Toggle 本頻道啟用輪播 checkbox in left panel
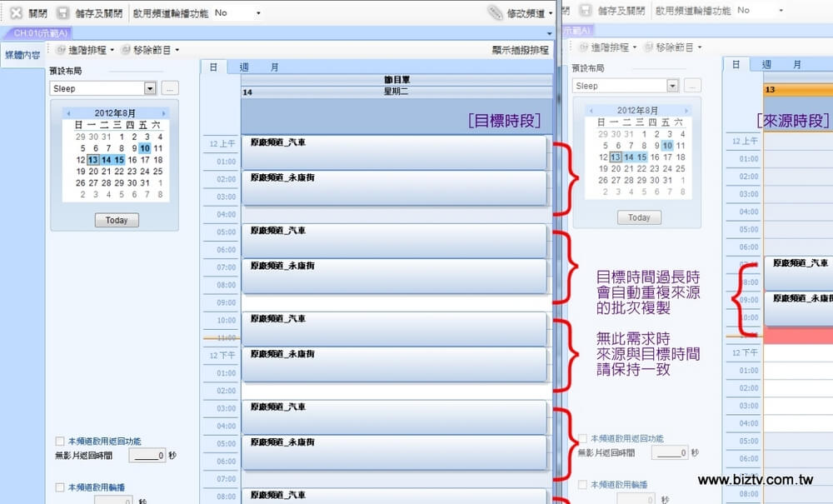The width and height of the screenshot is (833, 504). click(x=60, y=487)
